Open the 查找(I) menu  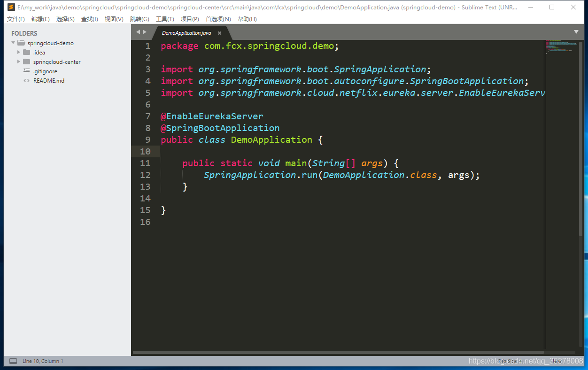point(90,19)
